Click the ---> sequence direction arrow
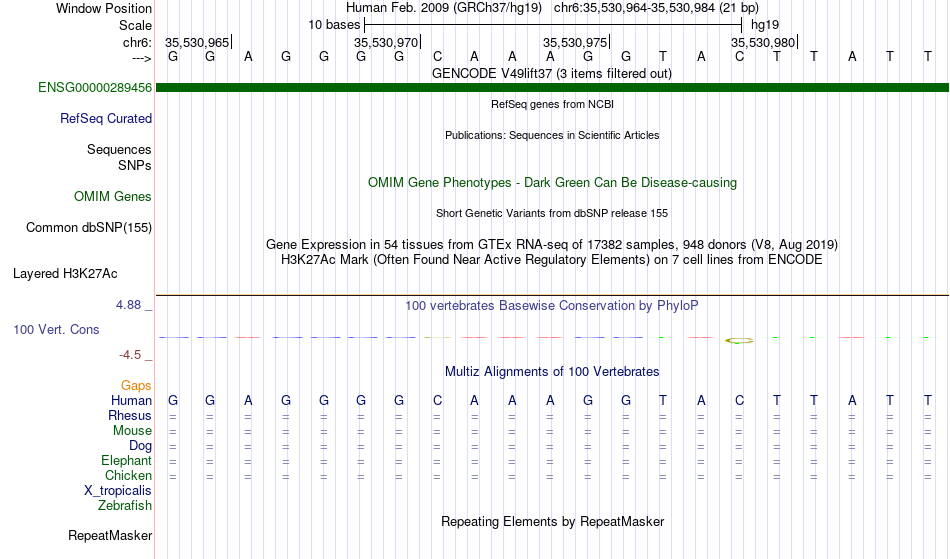950x559 pixels. pos(142,58)
